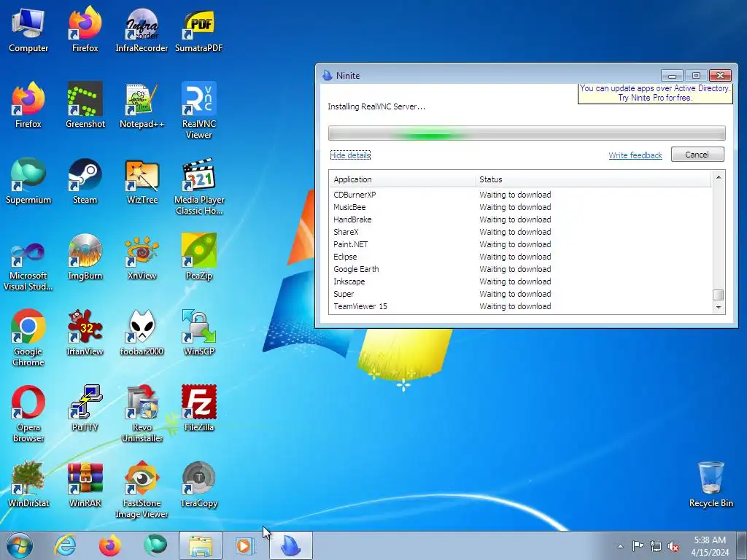Select the FileZilla desktop shortcut
The image size is (747, 560).
[x=198, y=408]
